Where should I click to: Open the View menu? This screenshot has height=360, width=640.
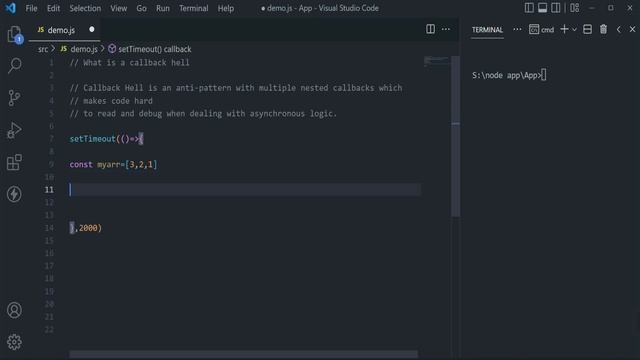coord(118,8)
